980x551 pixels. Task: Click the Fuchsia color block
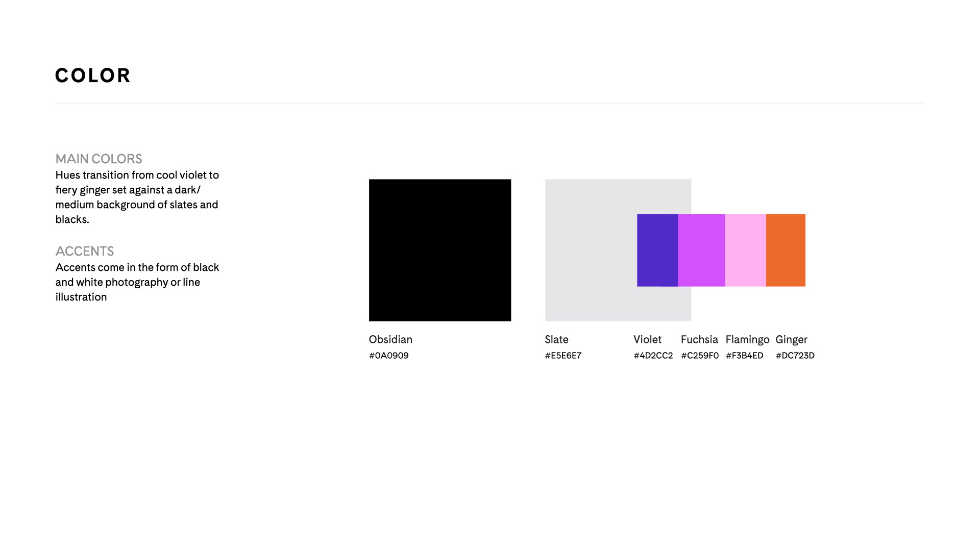701,250
